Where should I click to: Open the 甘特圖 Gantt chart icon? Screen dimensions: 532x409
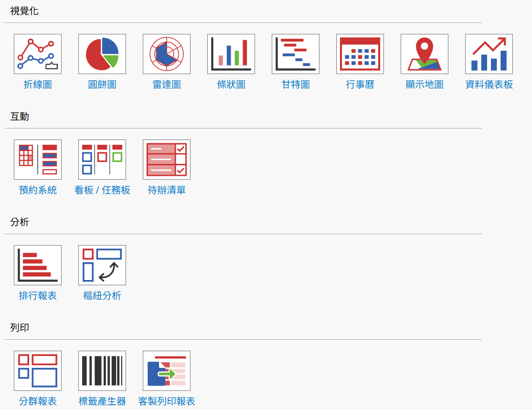coord(296,54)
